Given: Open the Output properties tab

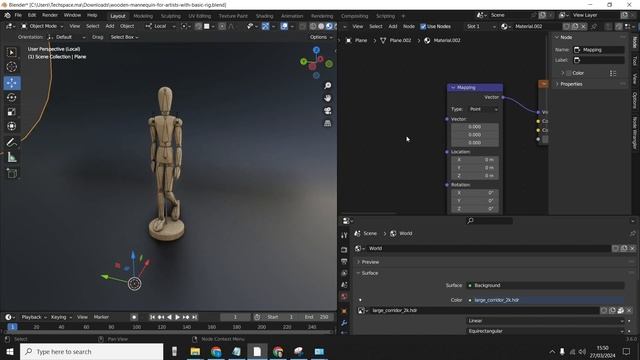Looking at the screenshot, I should [344, 261].
